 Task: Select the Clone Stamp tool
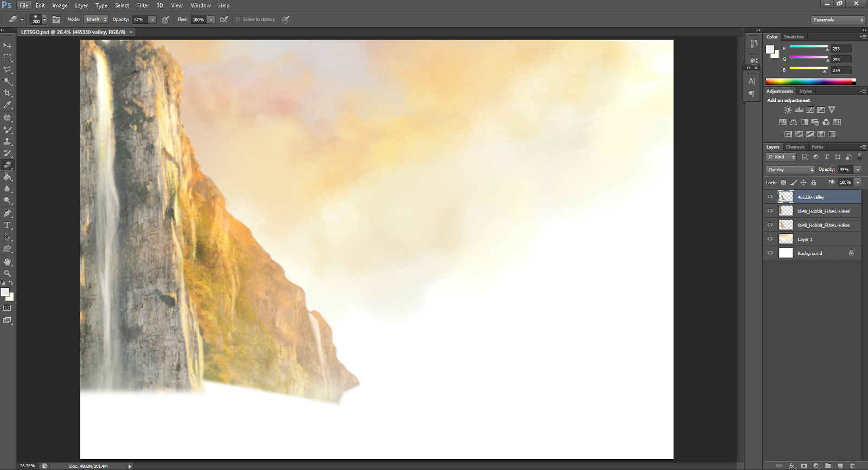click(x=8, y=141)
